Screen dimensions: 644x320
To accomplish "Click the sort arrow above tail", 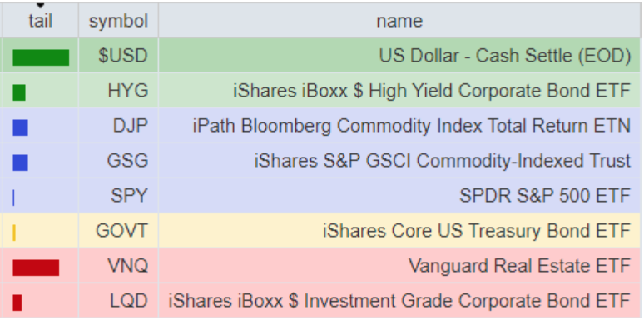I will 40,6.
